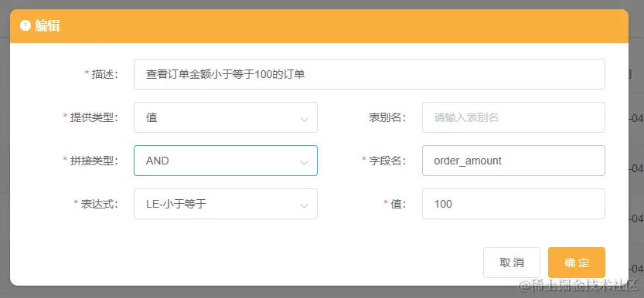Open the 拼接类型 dropdown showing AND
Viewport: 644px width, 298px height.
point(226,161)
